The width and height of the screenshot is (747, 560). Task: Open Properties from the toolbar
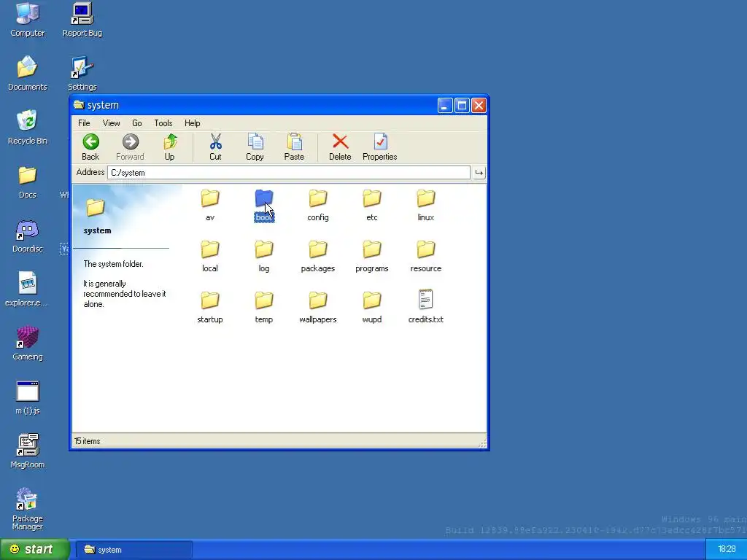point(379,147)
